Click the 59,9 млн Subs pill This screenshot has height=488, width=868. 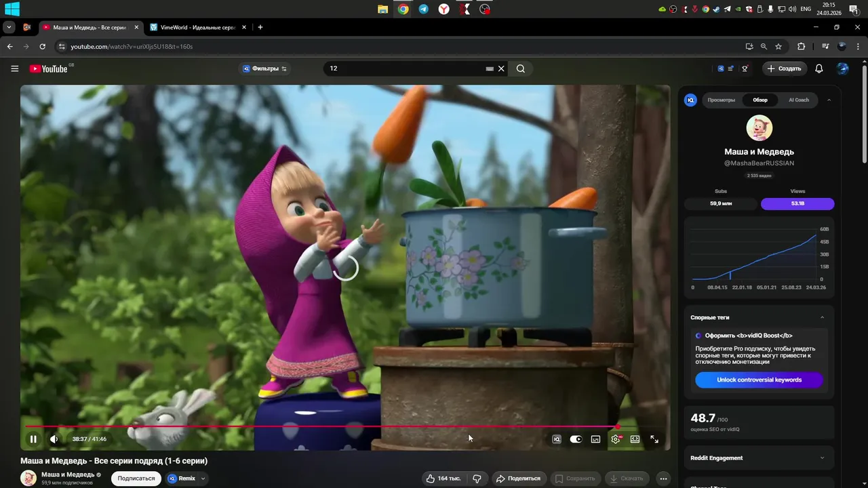click(721, 203)
